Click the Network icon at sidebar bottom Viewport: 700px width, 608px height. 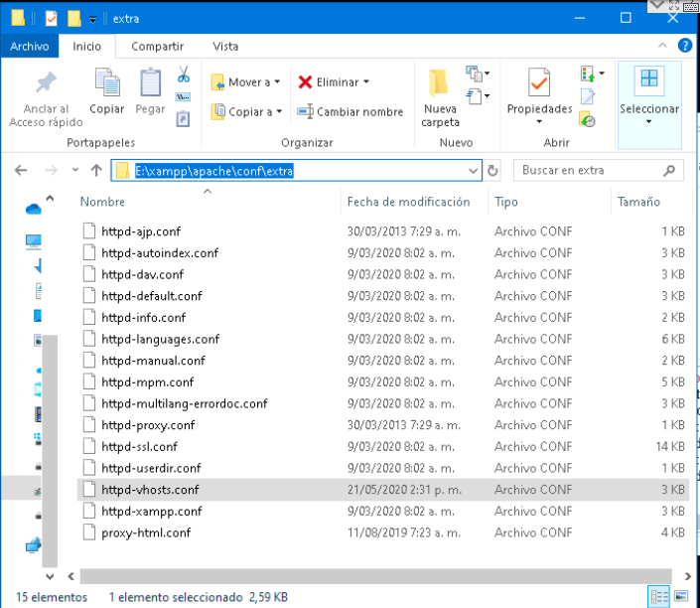tap(34, 545)
